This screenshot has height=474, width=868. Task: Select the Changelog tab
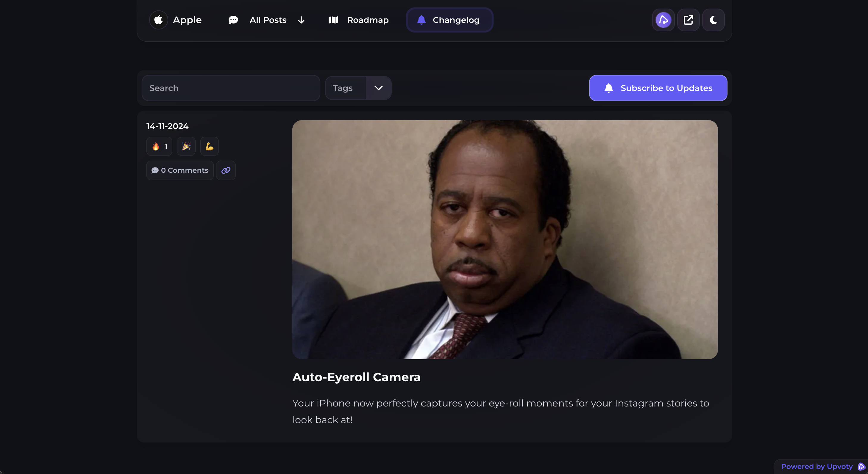[449, 20]
